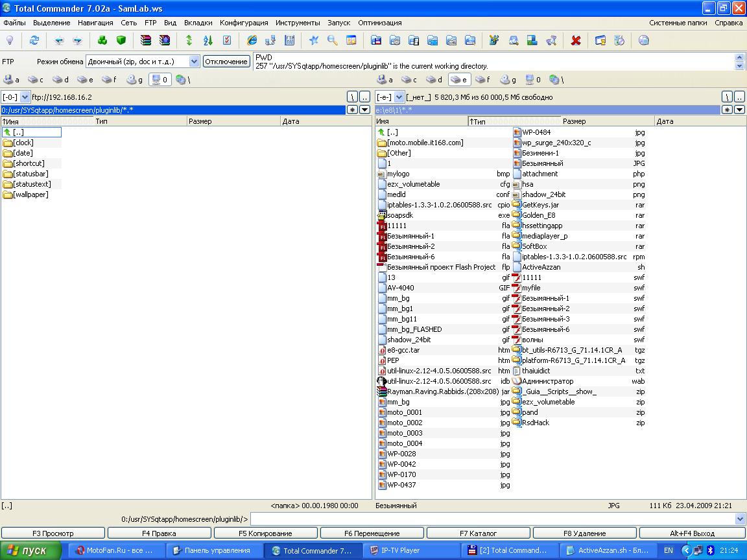This screenshot has width=747, height=560.
Task: Go to root in left panel backslash button
Action: [x=352, y=97]
